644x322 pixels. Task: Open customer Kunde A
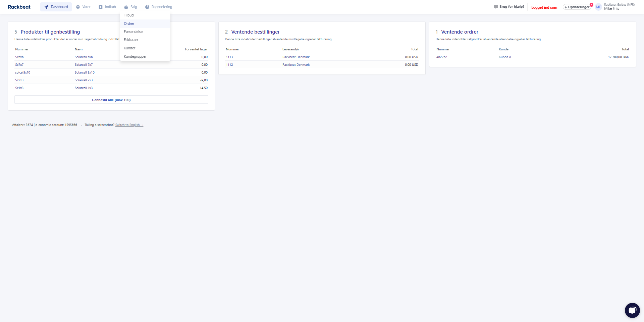pos(505,57)
